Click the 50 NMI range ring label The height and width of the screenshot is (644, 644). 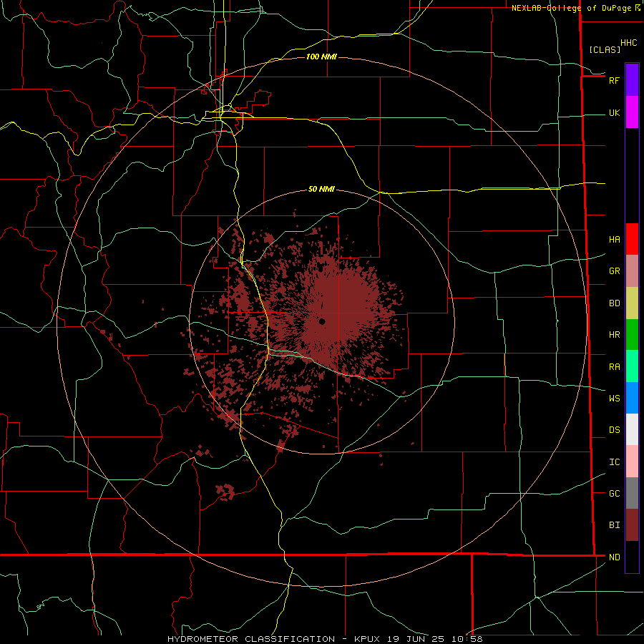coord(321,189)
